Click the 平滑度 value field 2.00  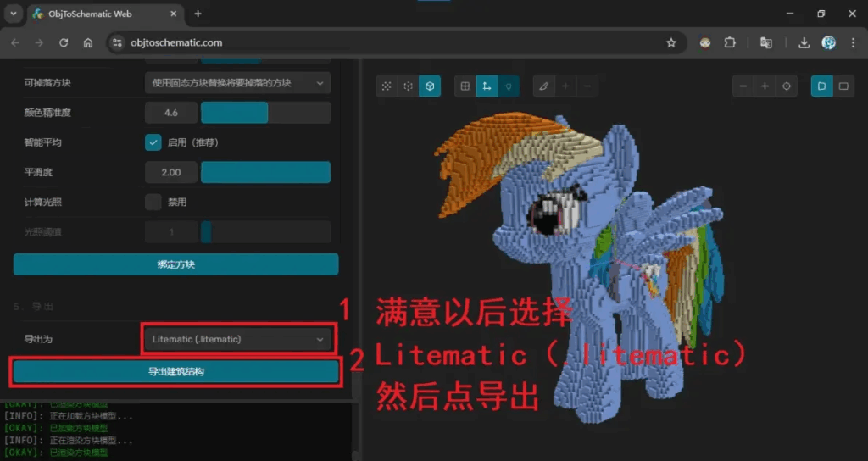[171, 173]
